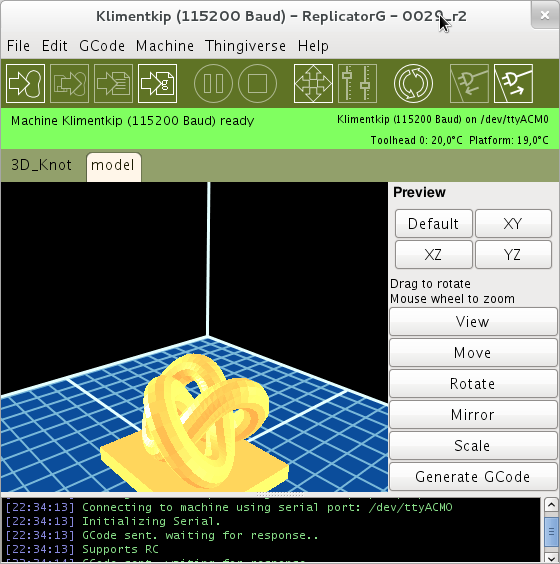
Task: Open the File menu
Action: click(x=18, y=46)
